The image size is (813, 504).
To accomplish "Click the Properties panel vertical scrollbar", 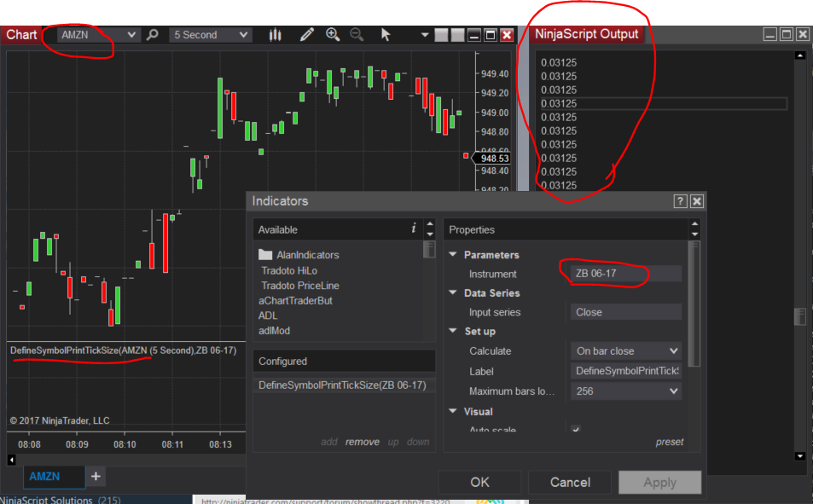I will (694, 304).
